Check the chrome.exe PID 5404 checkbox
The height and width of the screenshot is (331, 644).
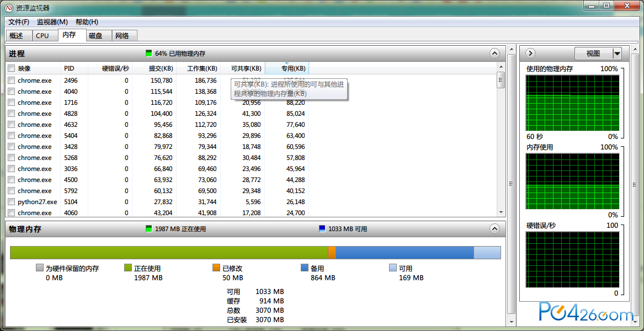[x=11, y=136]
